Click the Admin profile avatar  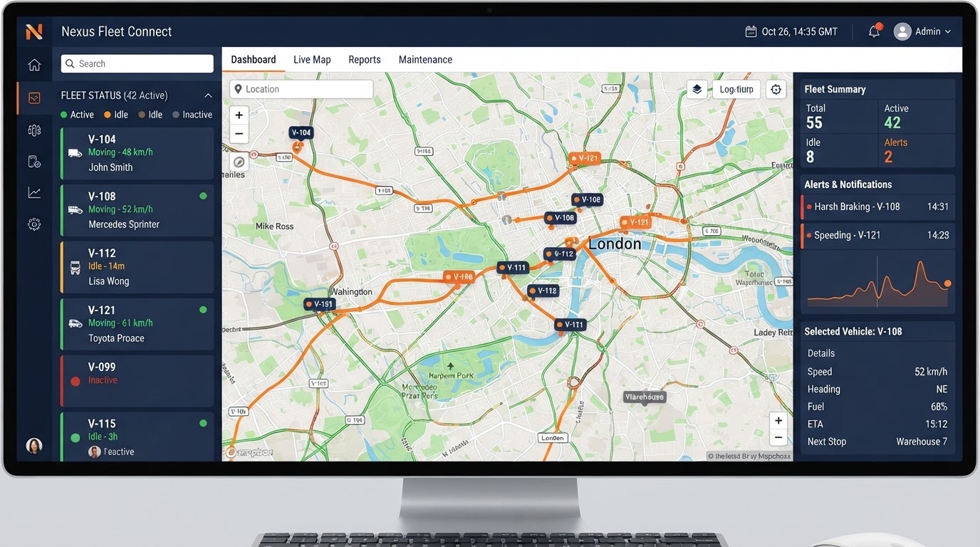[x=902, y=31]
